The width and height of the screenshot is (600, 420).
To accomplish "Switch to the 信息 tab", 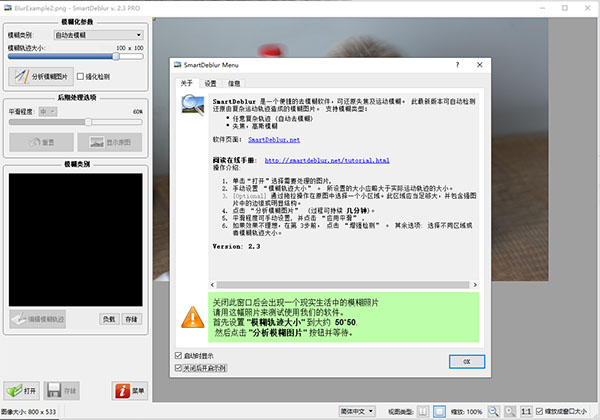I will [x=234, y=83].
